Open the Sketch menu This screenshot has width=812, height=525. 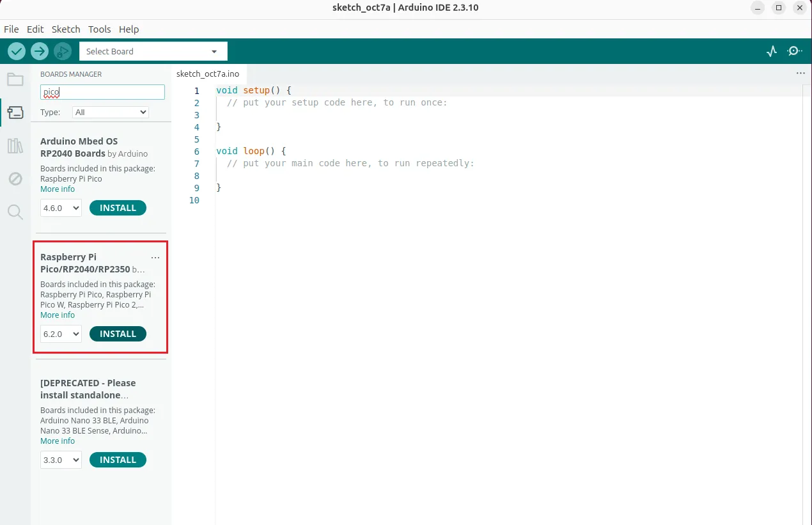[66, 29]
